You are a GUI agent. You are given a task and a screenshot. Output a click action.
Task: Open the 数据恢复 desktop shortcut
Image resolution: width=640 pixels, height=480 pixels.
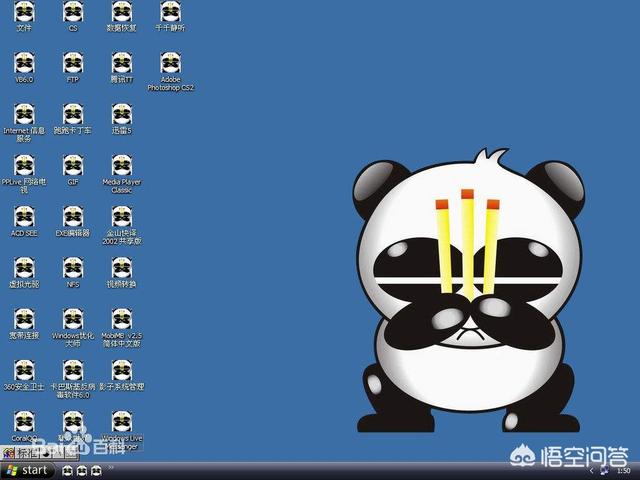(x=122, y=12)
